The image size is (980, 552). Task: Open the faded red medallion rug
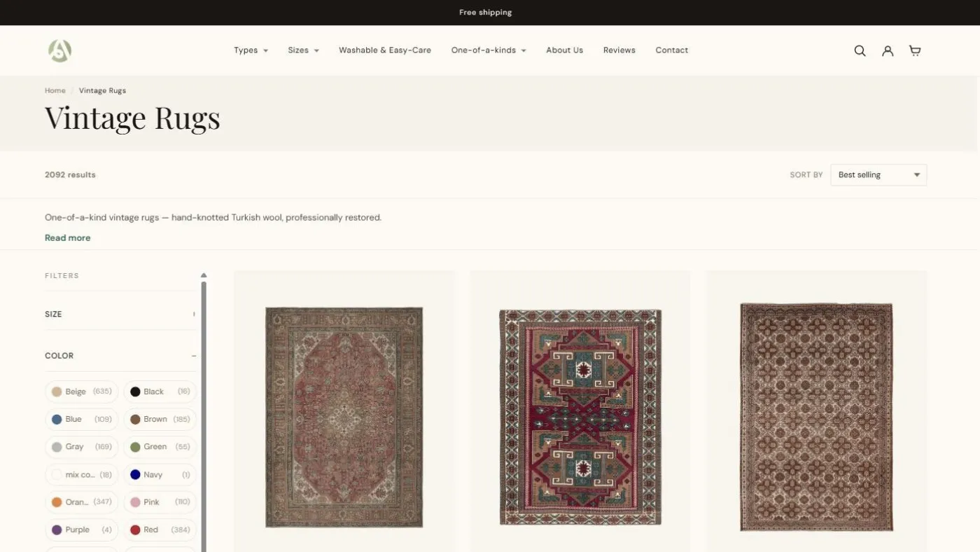[x=344, y=417]
